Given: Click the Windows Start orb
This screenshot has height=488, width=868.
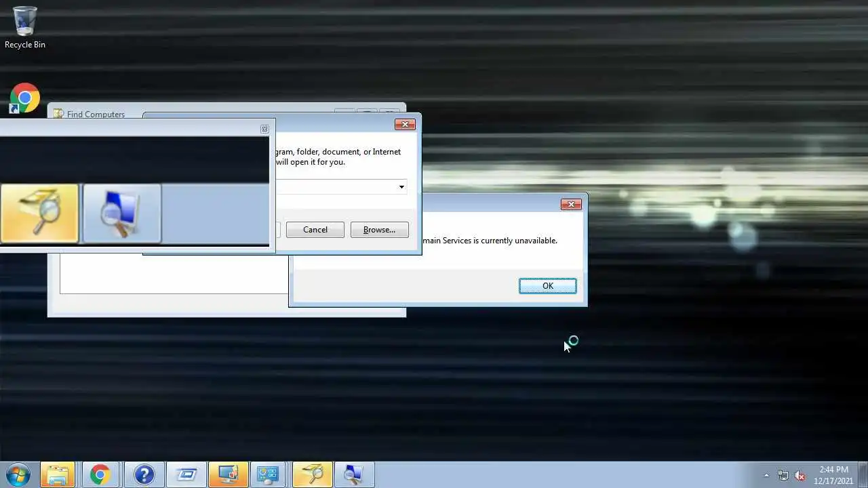Looking at the screenshot, I should tap(18, 474).
